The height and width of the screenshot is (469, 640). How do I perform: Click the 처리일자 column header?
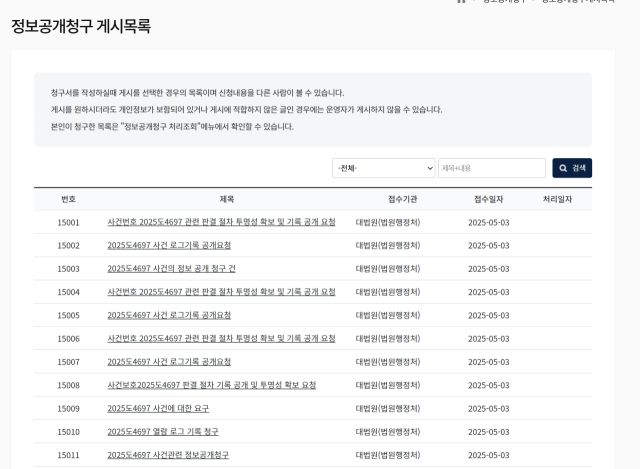(557, 199)
